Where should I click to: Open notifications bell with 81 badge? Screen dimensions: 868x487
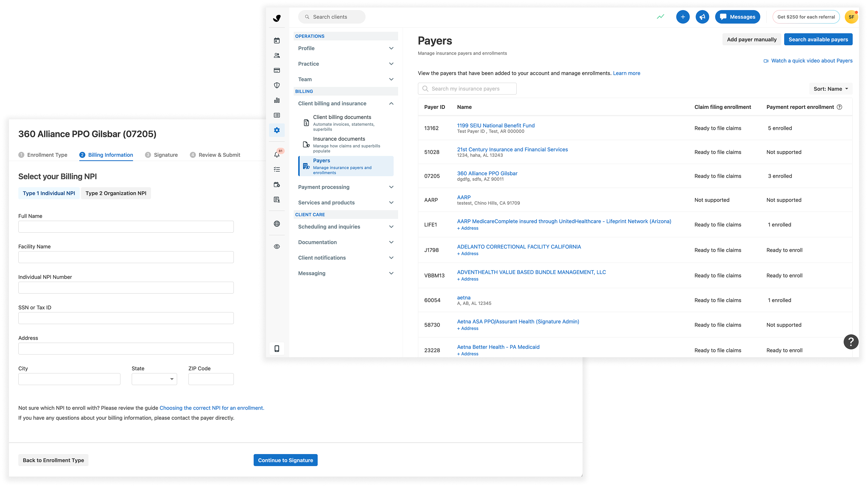[277, 154]
